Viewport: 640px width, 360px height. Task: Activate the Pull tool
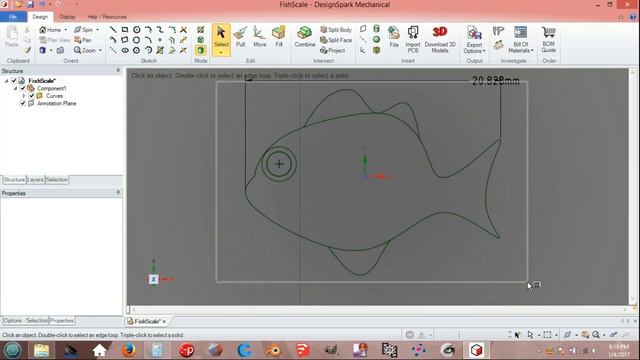pos(240,37)
